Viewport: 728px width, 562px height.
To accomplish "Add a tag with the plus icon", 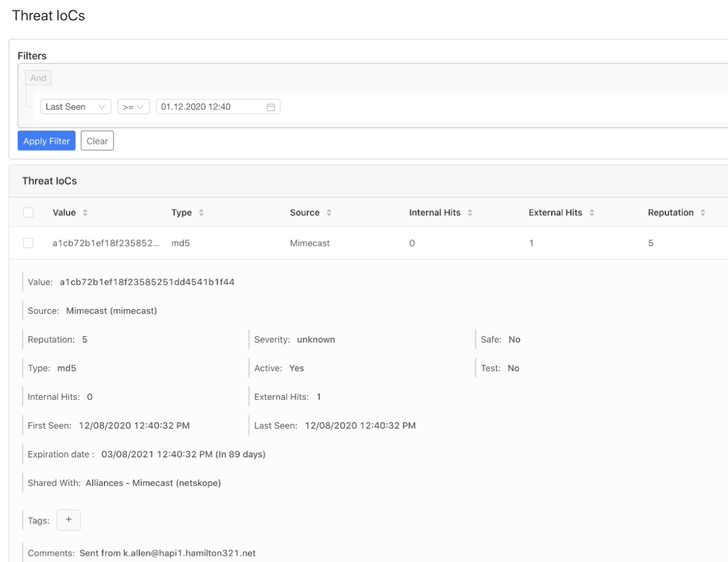I will click(x=69, y=520).
